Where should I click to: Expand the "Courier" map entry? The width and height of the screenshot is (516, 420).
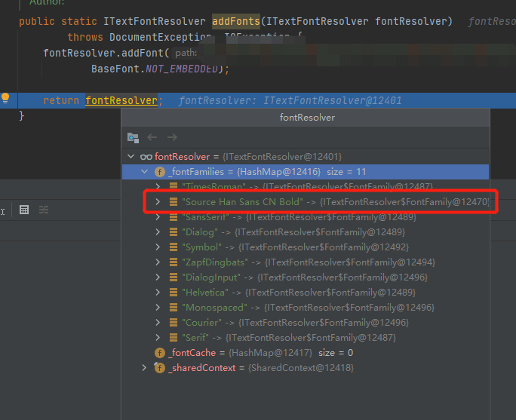point(158,323)
